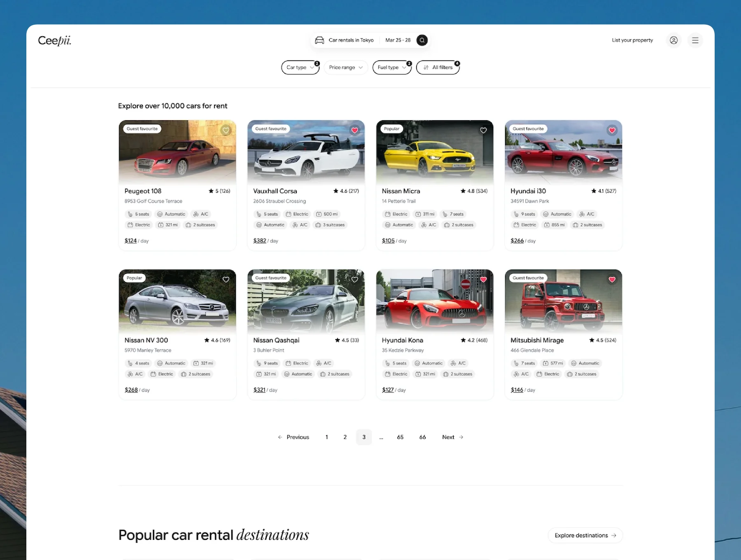Click List your property link

pos(632,40)
